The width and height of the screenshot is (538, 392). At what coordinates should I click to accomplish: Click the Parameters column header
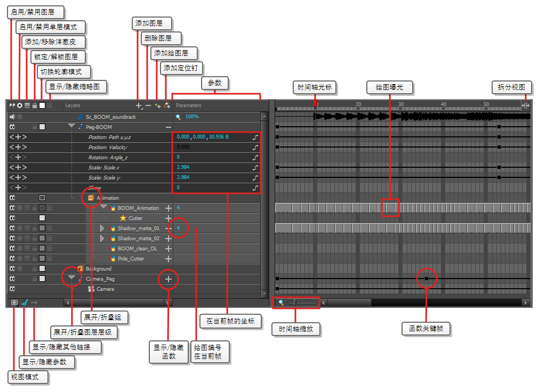pos(188,105)
